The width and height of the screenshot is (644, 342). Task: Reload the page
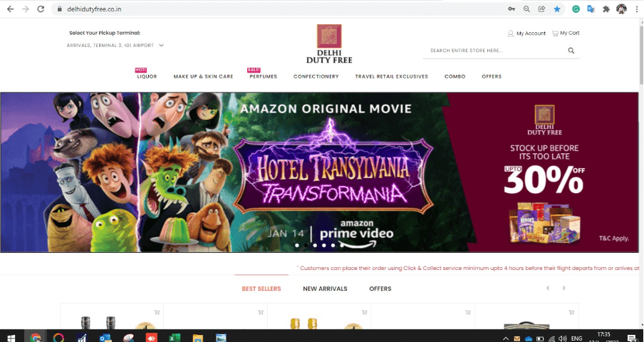pos(41,9)
